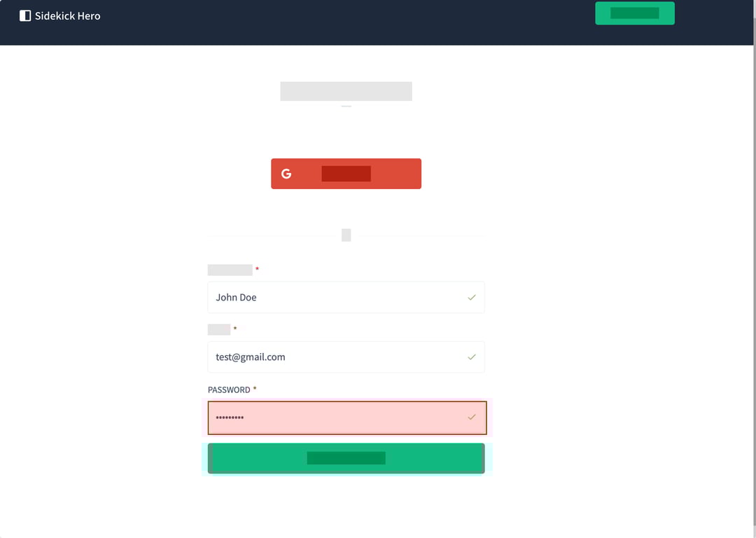Open the Sidekick Hero brand name link
Viewport: 756px width, 538px height.
68,15
